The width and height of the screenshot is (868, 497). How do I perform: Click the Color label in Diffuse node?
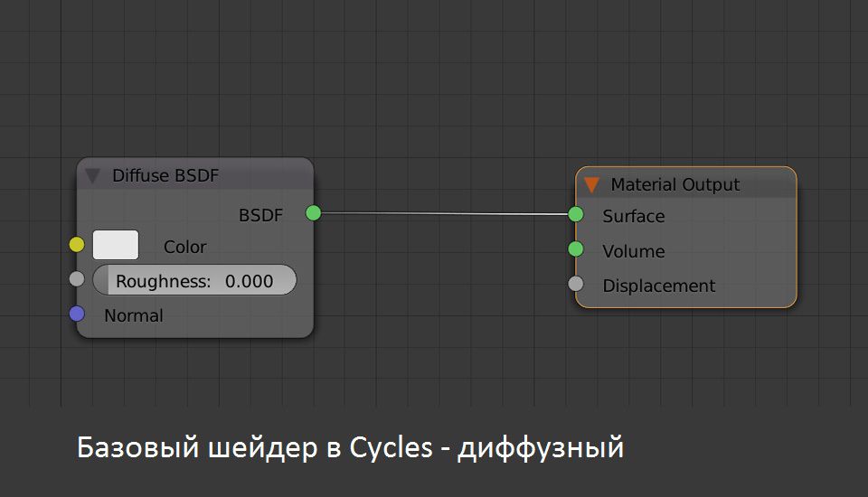(184, 247)
